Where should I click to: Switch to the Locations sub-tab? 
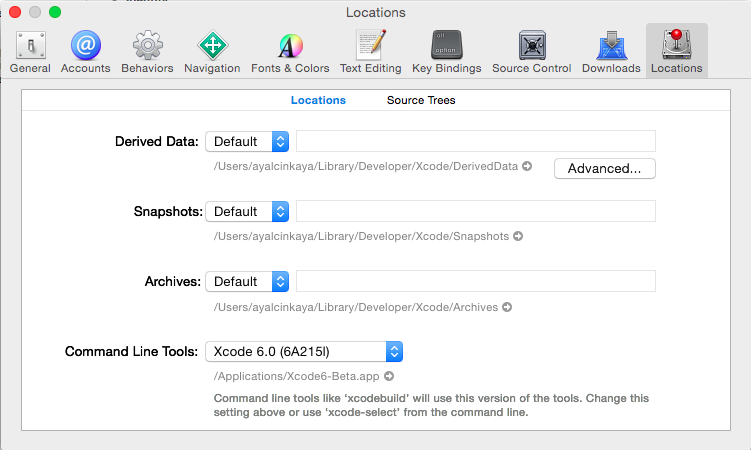tap(318, 100)
